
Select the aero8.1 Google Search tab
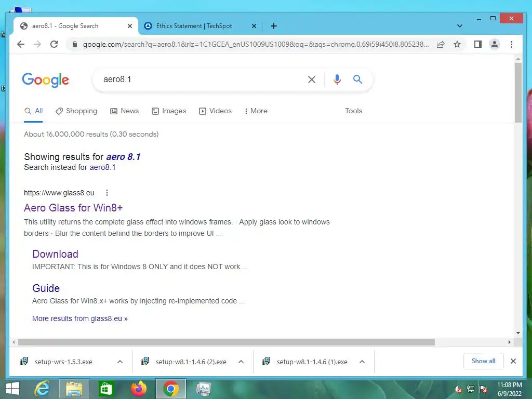tap(75, 26)
